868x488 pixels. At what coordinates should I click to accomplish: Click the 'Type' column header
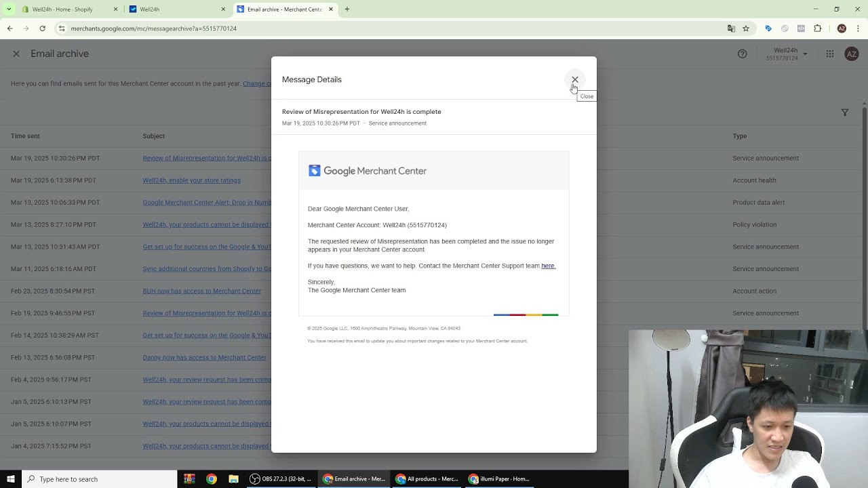(739, 136)
